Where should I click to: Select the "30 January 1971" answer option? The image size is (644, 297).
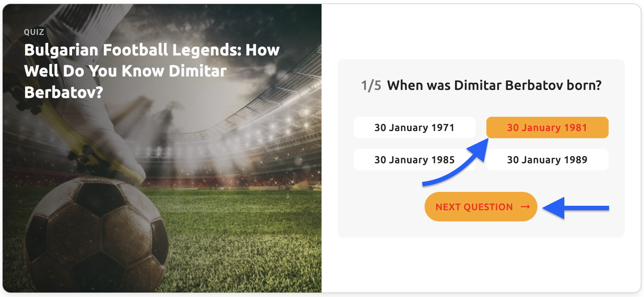(x=414, y=128)
